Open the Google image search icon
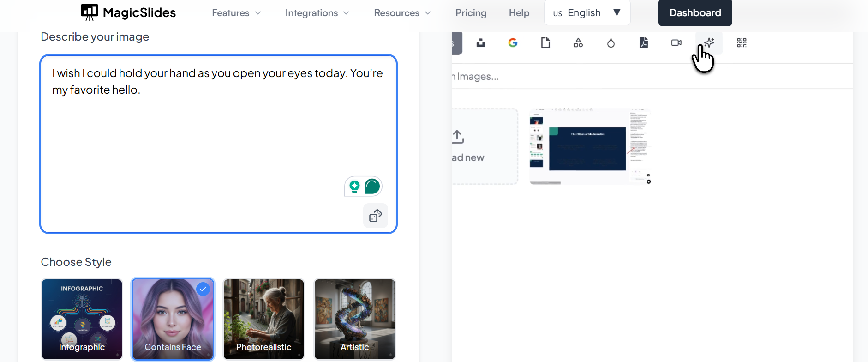 (513, 43)
